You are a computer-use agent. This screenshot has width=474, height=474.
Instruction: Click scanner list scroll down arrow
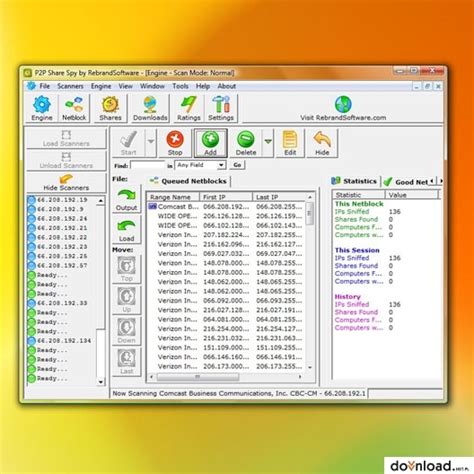click(x=101, y=382)
